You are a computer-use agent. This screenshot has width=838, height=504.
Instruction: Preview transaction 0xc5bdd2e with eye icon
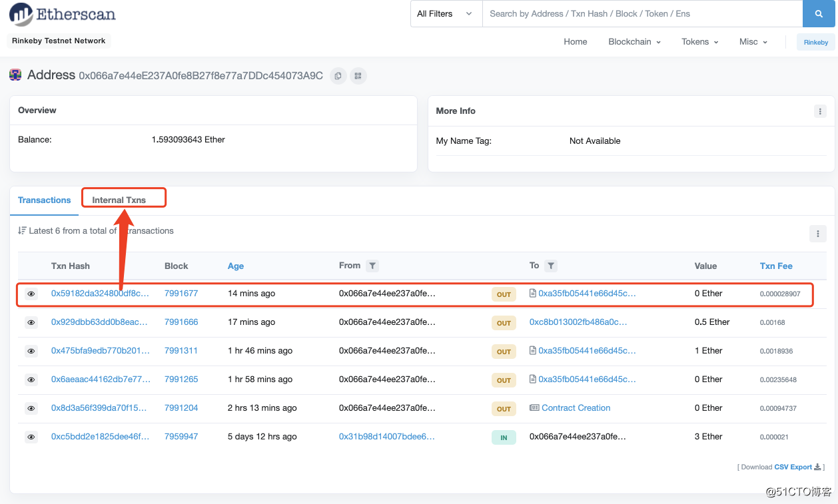tap(31, 437)
